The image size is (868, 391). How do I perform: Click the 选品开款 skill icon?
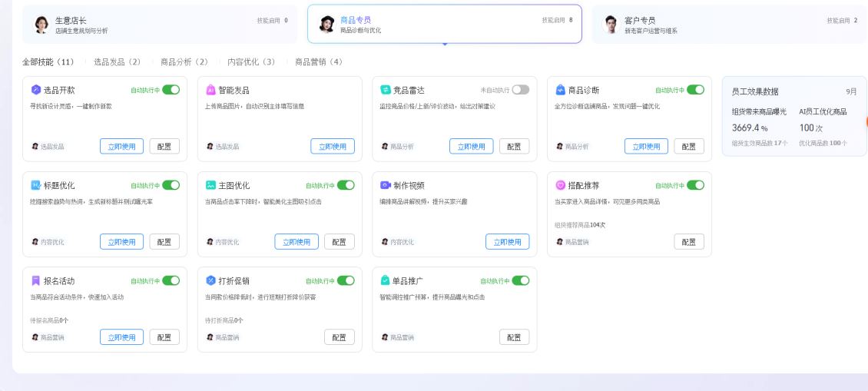click(x=36, y=90)
